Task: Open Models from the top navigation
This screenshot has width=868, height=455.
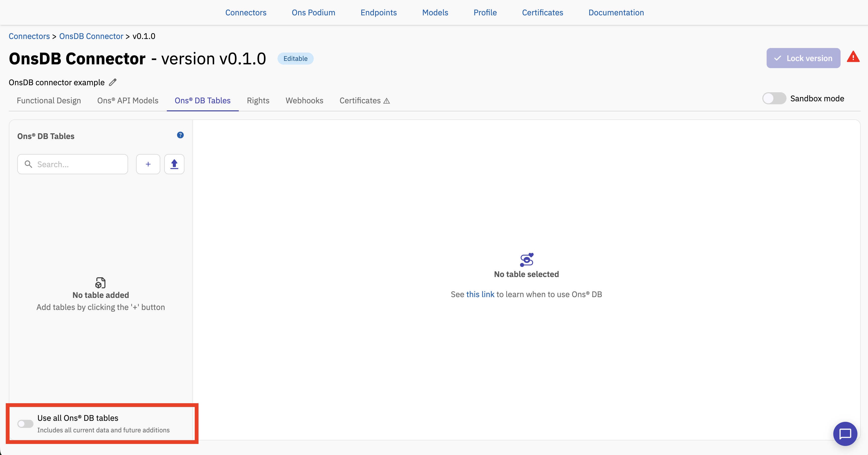Action: point(435,13)
